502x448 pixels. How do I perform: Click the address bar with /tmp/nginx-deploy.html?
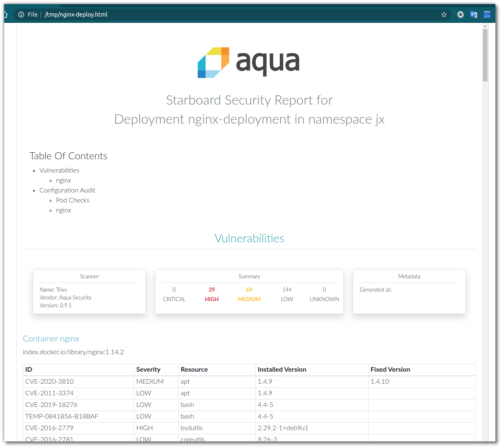coord(232,15)
